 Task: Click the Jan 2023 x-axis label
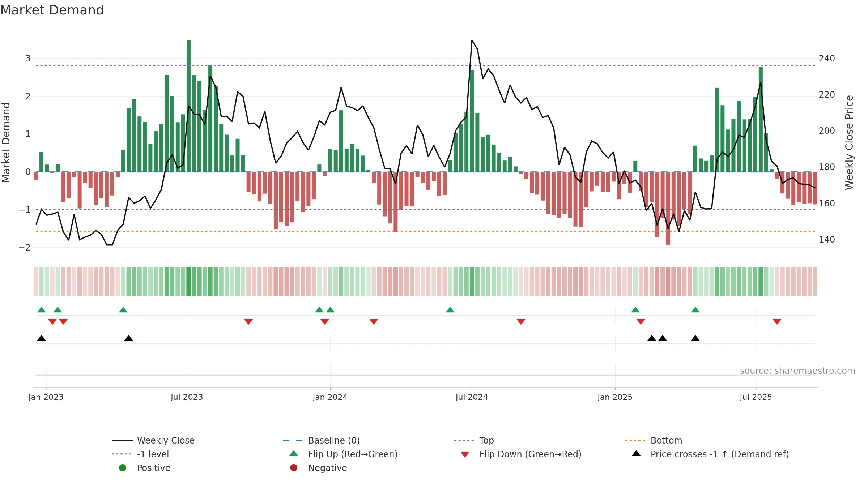[x=46, y=397]
